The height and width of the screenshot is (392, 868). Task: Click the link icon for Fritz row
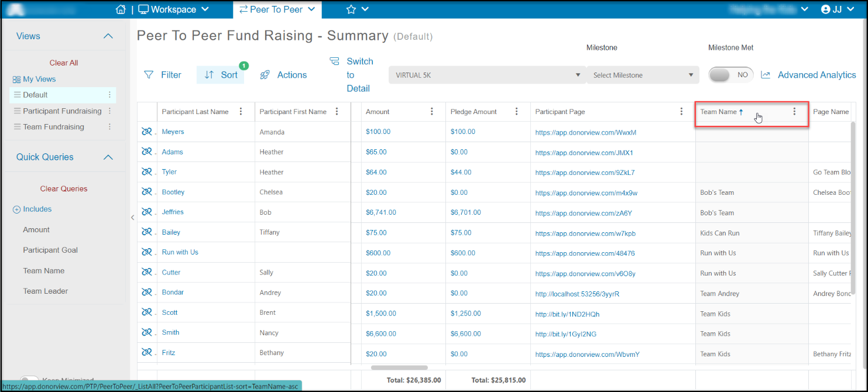[x=146, y=353]
